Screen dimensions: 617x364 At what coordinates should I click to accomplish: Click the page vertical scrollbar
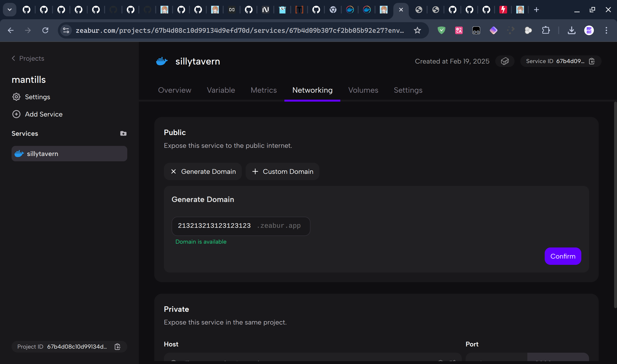(x=615, y=205)
